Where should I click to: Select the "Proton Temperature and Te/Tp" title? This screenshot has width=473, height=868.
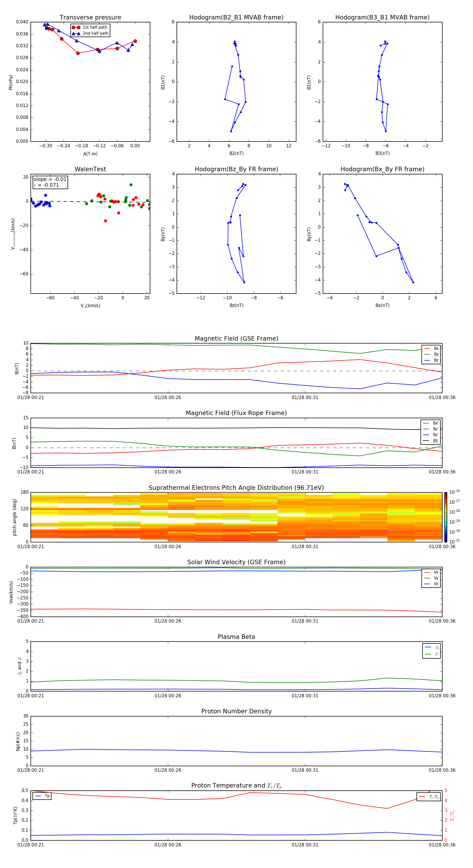pos(236,786)
